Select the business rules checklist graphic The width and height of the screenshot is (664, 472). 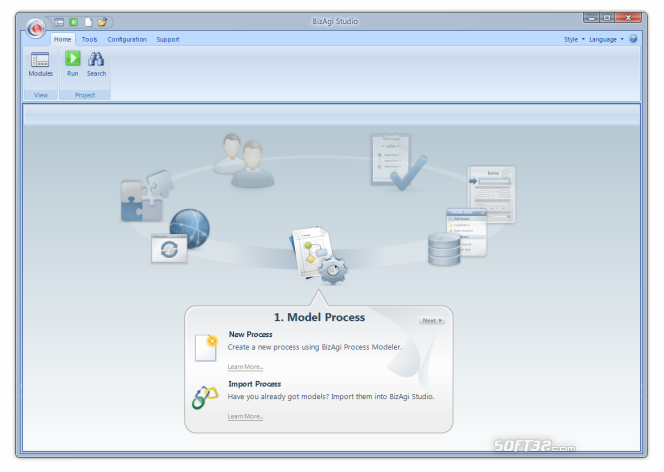pyautogui.click(x=398, y=162)
